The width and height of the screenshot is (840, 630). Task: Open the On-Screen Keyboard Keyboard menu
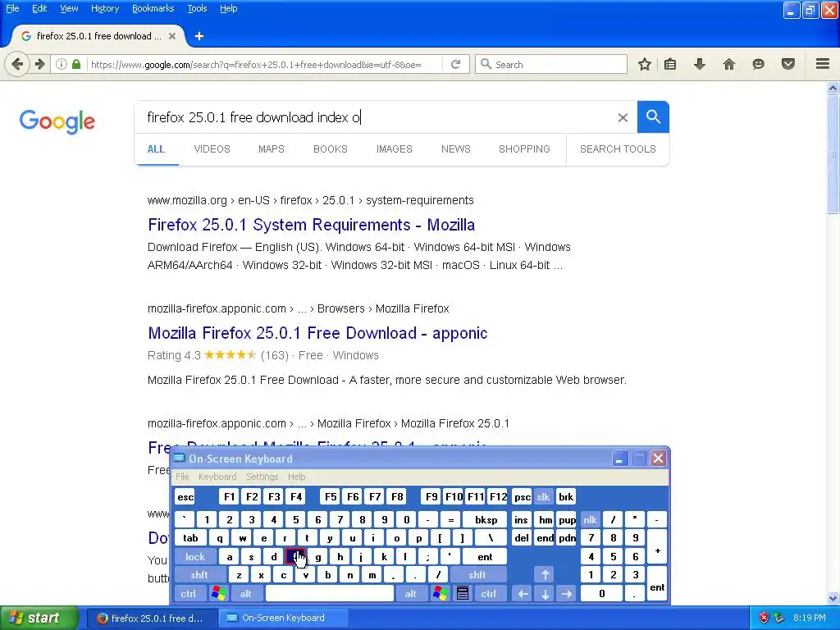click(217, 477)
